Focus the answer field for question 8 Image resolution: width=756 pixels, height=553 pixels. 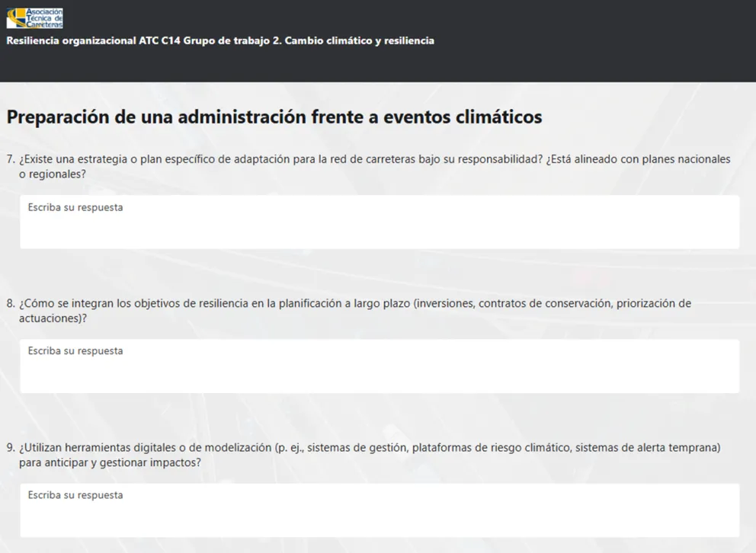coord(379,372)
